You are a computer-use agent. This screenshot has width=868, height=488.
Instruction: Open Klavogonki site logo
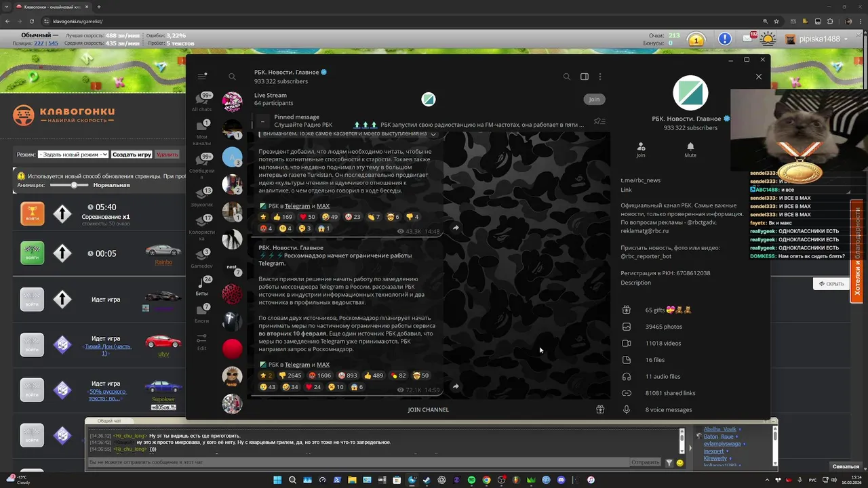[64, 115]
